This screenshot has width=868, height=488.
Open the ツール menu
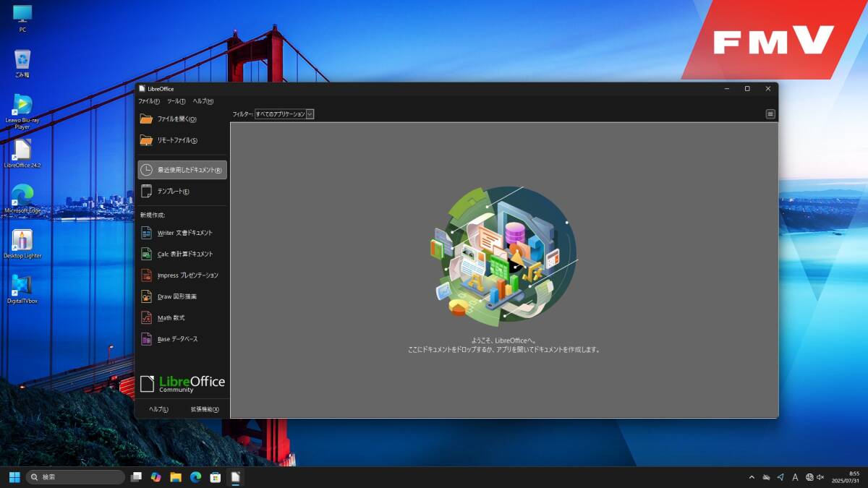(x=176, y=101)
